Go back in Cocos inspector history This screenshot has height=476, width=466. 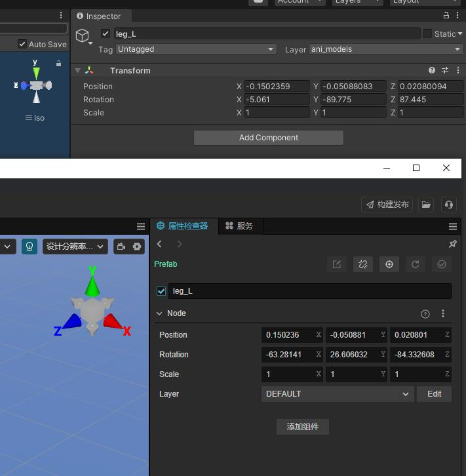[159, 244]
